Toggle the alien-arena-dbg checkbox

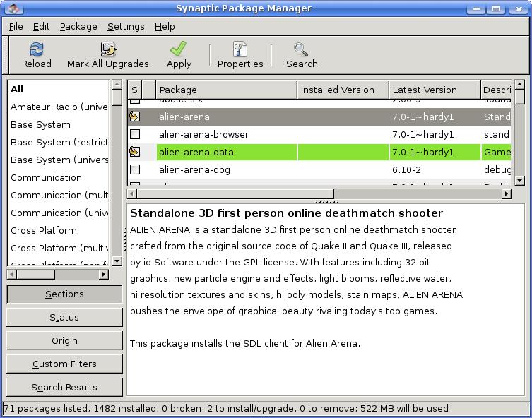(x=135, y=169)
